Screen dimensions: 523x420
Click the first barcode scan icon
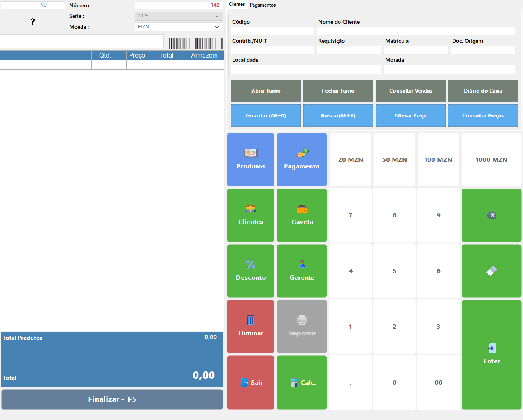[x=179, y=44]
